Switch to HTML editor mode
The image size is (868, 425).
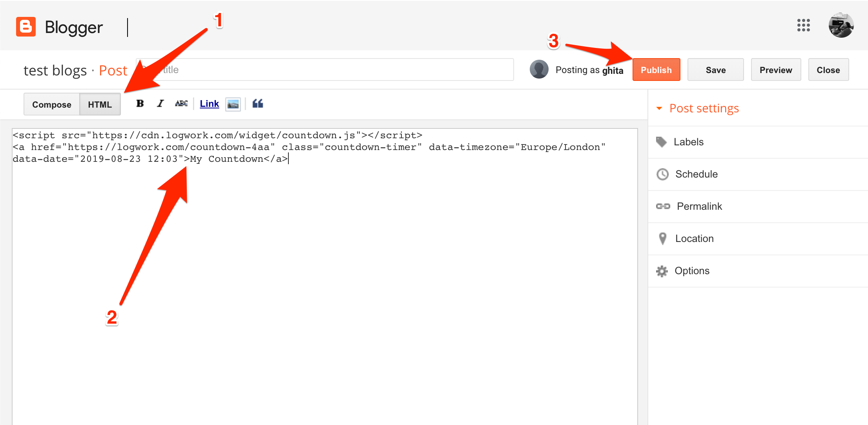click(x=100, y=104)
